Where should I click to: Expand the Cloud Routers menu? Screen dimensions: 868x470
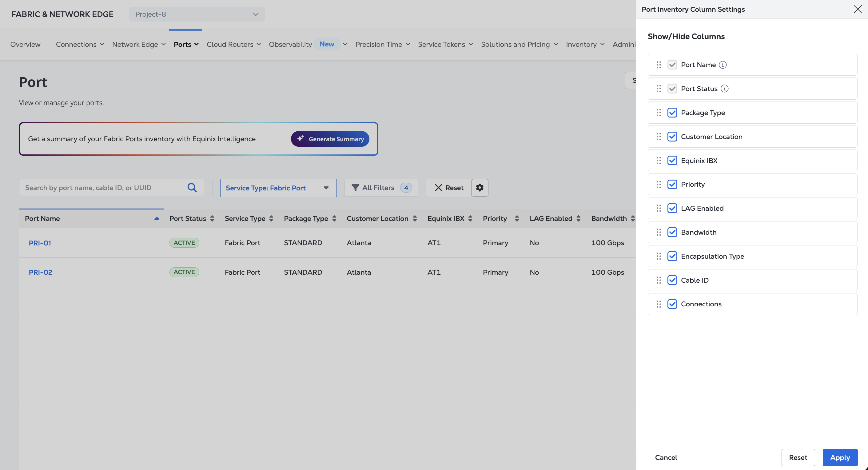point(234,44)
